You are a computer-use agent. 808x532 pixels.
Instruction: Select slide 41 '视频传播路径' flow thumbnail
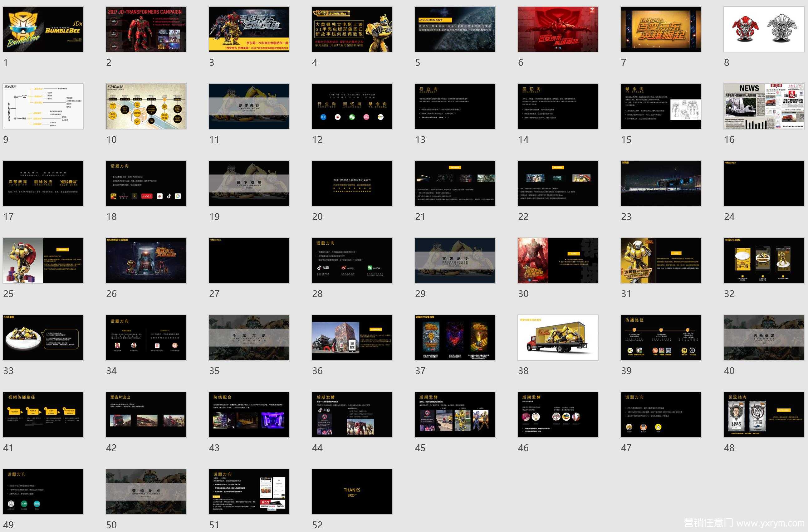tap(43, 415)
